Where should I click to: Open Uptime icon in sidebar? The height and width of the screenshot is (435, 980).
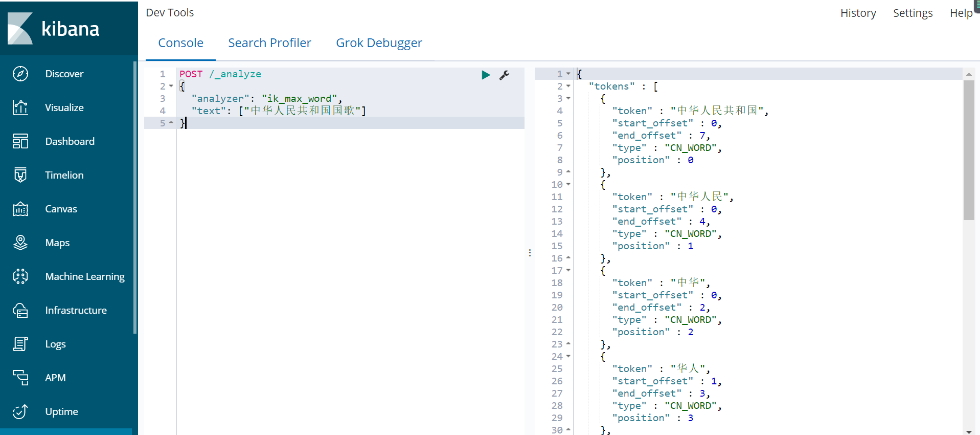click(x=20, y=411)
